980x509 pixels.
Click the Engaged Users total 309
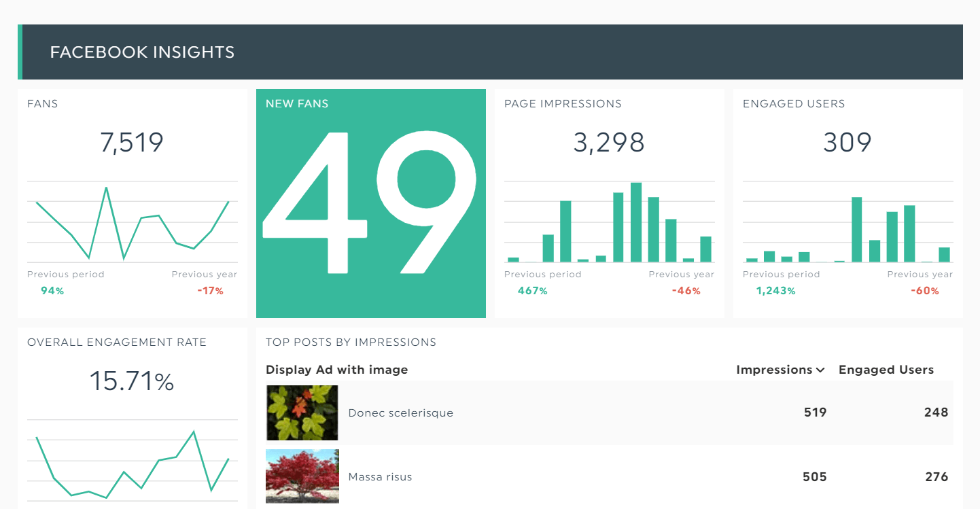pyautogui.click(x=847, y=143)
